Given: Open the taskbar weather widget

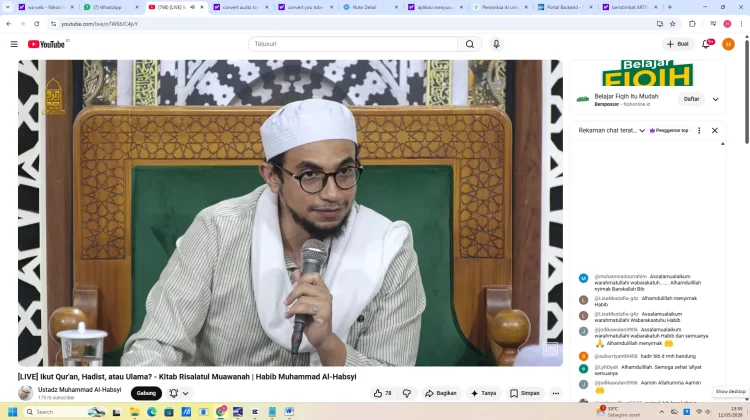Looking at the screenshot, I should pyautogui.click(x=619, y=411).
